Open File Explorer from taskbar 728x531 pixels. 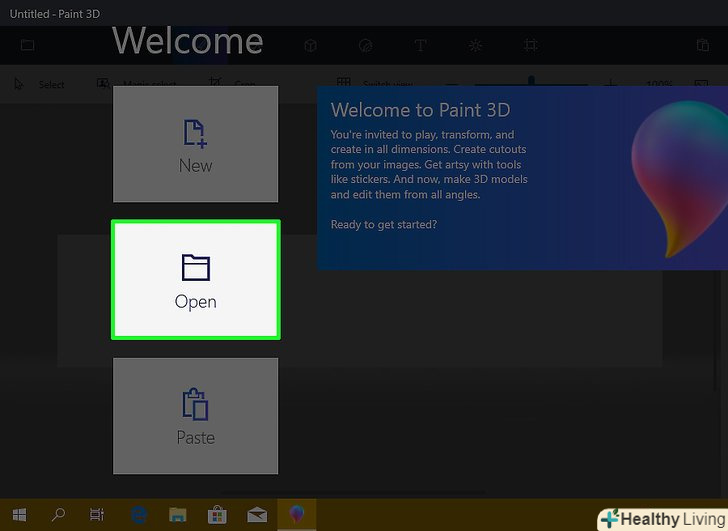(x=178, y=515)
